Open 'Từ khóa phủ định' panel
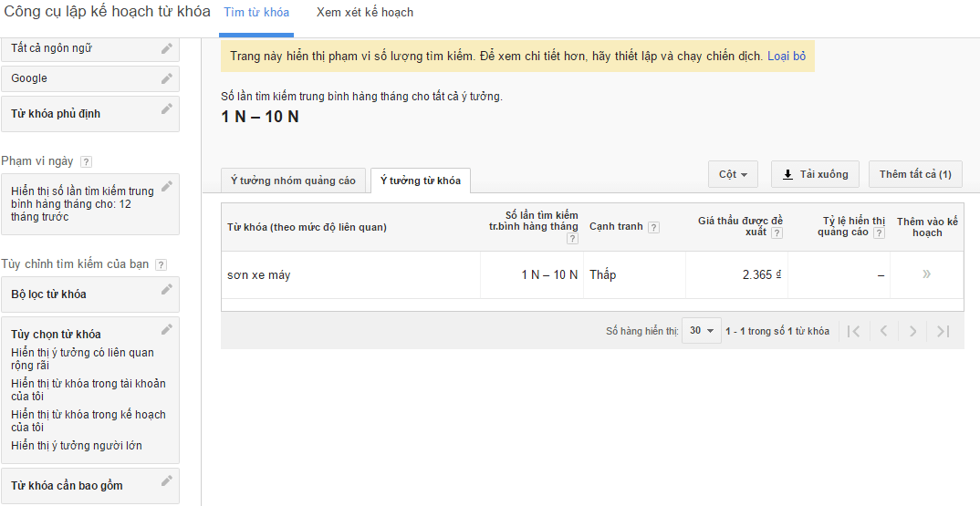 (90, 114)
